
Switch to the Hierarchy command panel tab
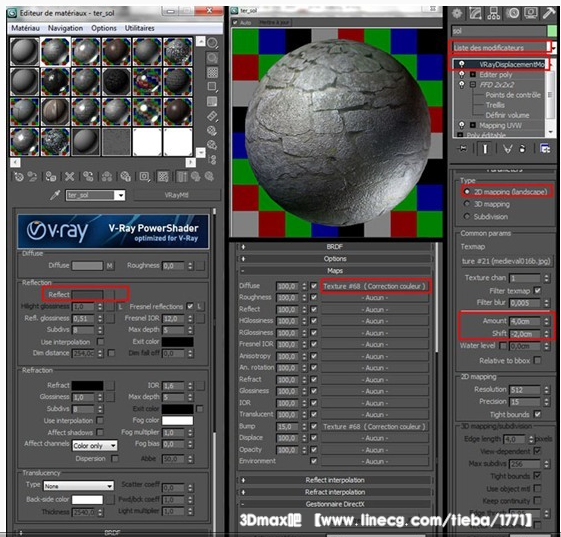494,14
